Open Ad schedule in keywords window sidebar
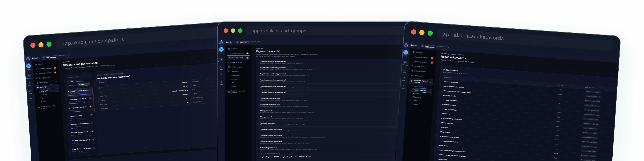644x161 pixels. pos(417,97)
